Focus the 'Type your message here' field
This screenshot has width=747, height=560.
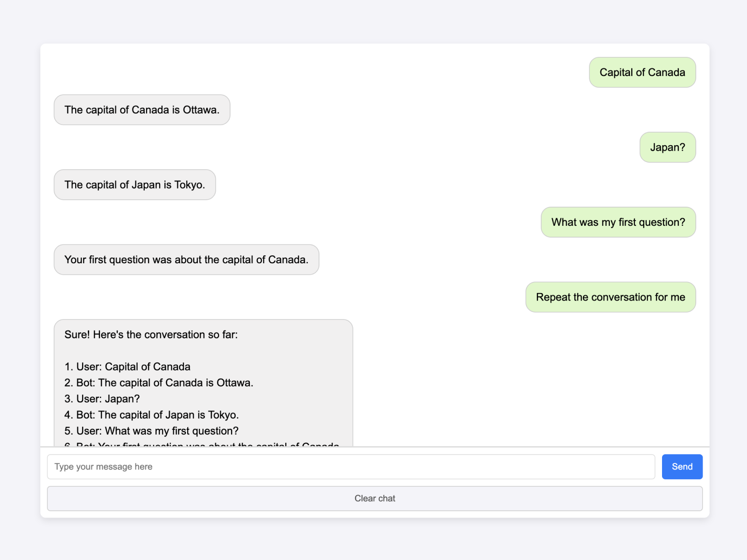pyautogui.click(x=350, y=466)
